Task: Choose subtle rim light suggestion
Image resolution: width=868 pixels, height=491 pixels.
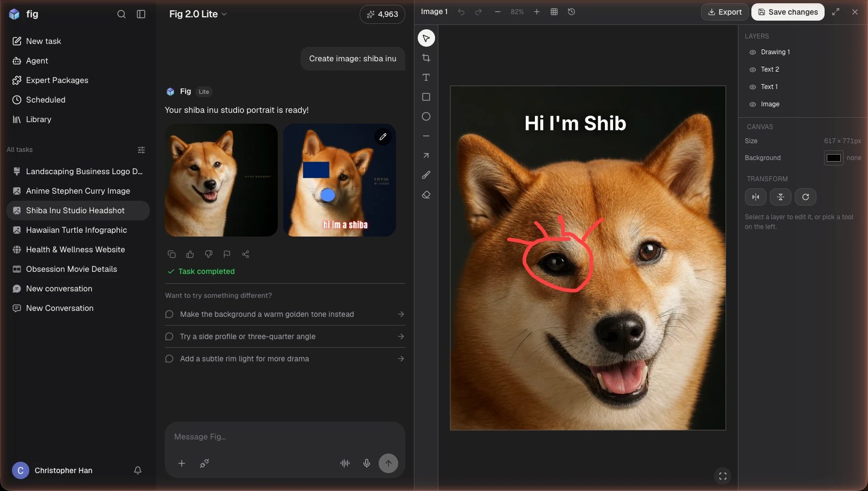Action: [285, 359]
